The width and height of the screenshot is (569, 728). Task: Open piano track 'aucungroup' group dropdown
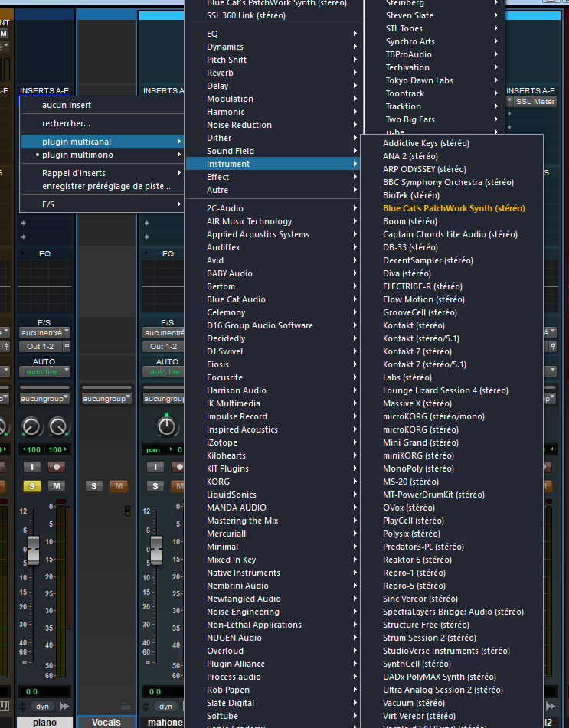click(44, 399)
